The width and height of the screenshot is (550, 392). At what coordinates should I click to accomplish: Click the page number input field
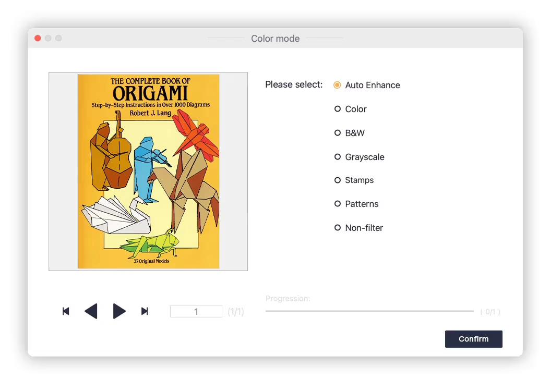point(196,311)
